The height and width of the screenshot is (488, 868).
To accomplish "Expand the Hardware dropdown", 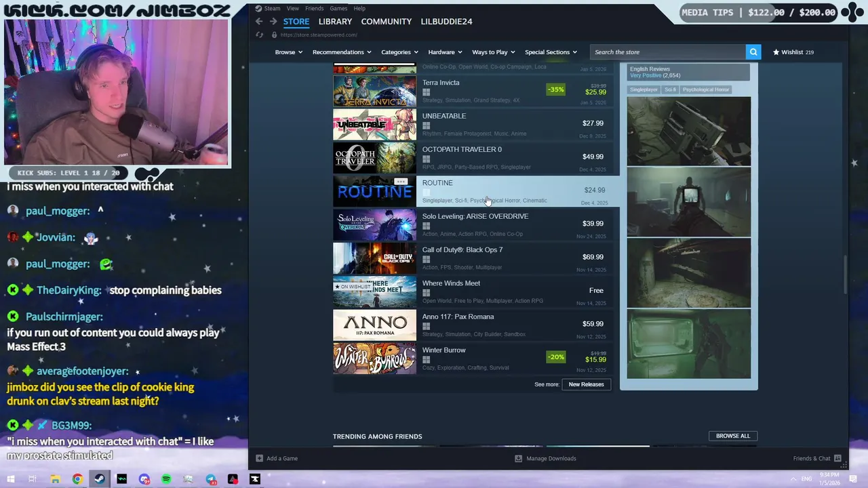I will 445,52.
